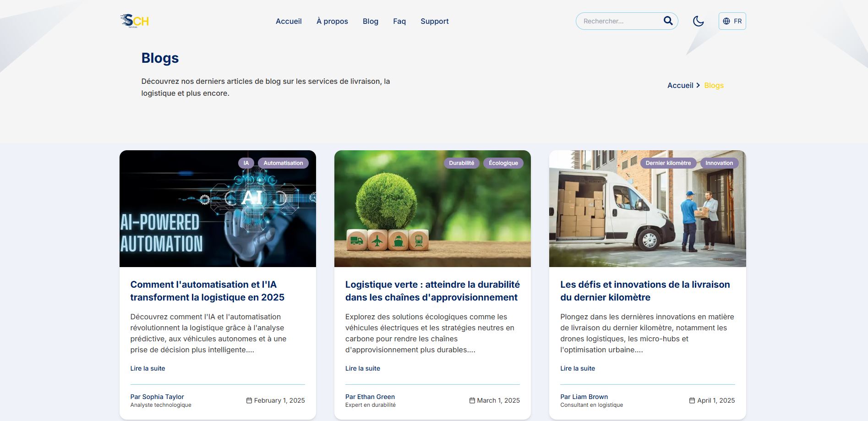The width and height of the screenshot is (868, 421).
Task: Click the Analyste technologique subtitle
Action: [x=161, y=405]
